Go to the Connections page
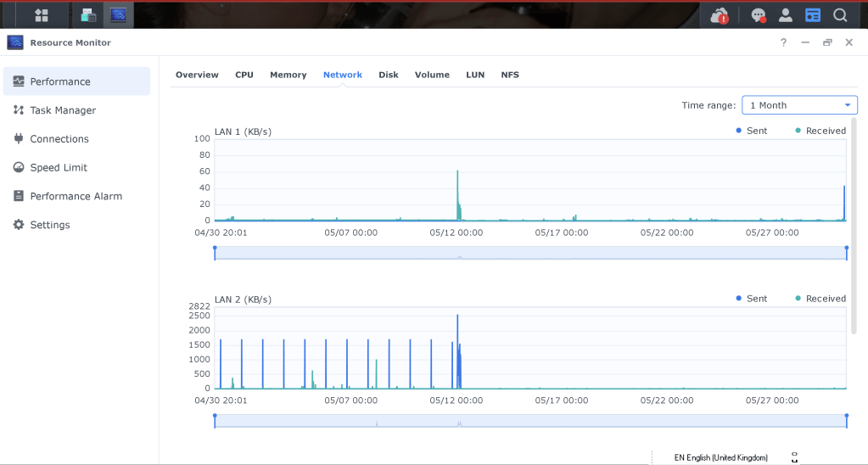This screenshot has width=868, height=465. pos(76,139)
